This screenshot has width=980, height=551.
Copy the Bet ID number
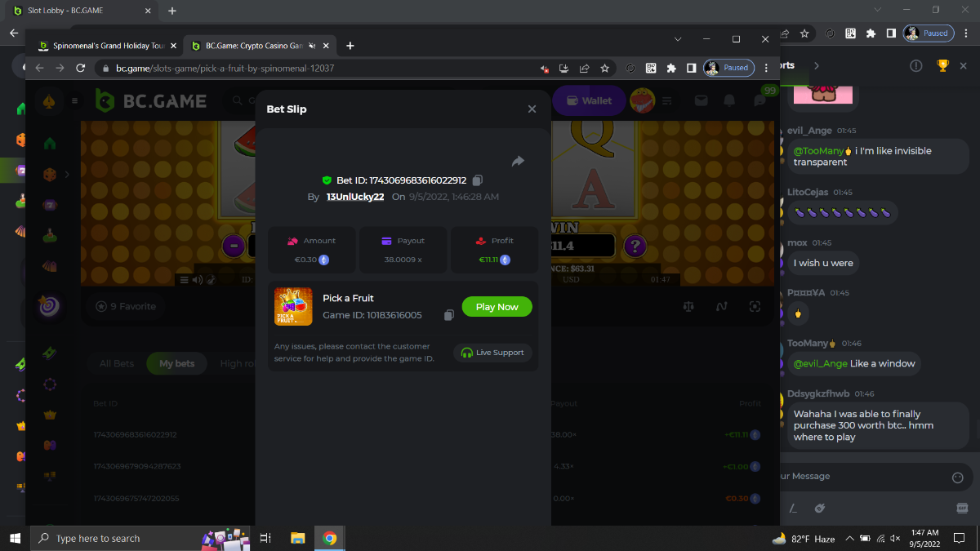point(478,180)
